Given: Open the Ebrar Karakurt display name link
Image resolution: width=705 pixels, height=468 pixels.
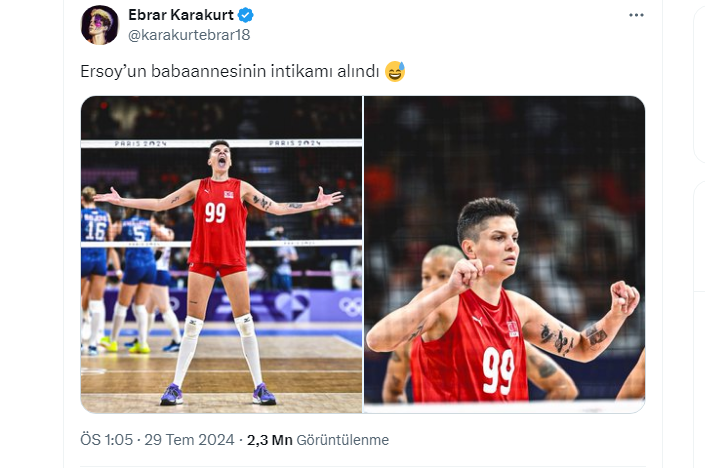Looking at the screenshot, I should [x=181, y=15].
